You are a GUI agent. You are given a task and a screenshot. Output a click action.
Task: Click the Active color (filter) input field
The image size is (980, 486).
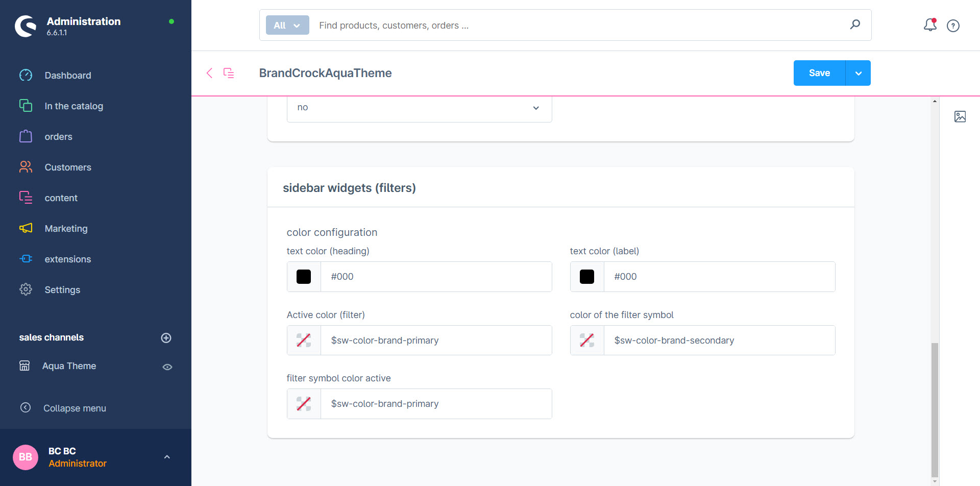coord(436,341)
